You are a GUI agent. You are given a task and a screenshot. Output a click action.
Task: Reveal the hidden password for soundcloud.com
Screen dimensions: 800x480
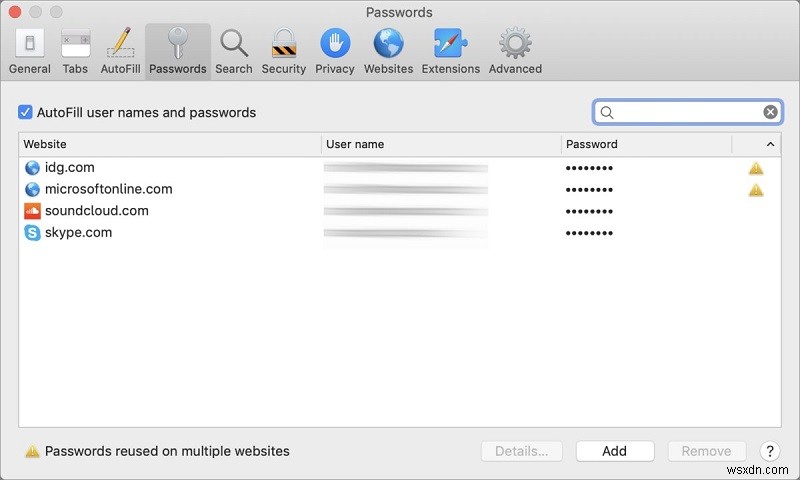click(589, 212)
